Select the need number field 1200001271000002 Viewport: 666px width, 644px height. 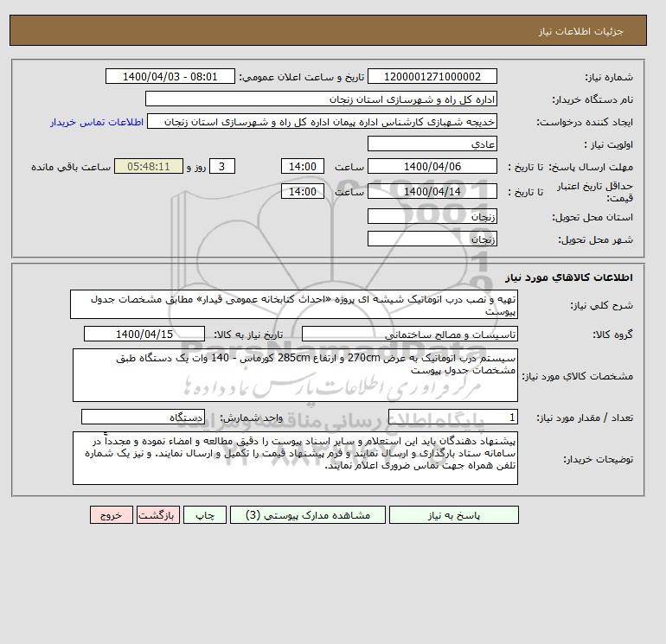pyautogui.click(x=432, y=76)
